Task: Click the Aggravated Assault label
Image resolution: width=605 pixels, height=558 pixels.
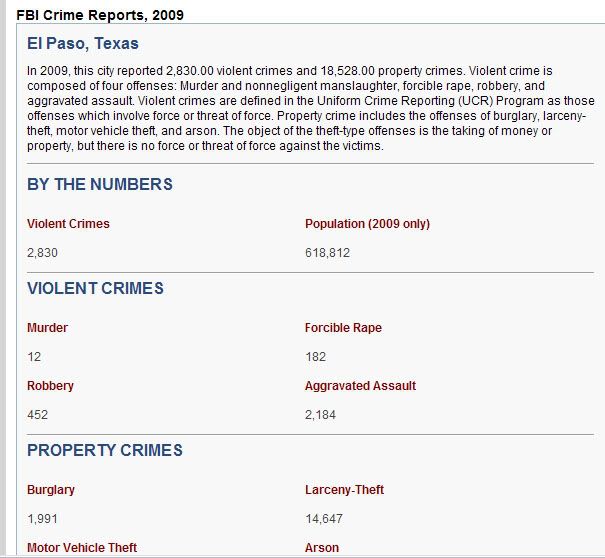Action: [360, 386]
